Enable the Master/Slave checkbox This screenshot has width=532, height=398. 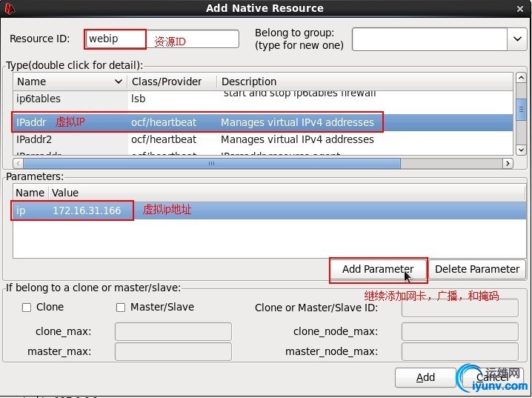(x=121, y=308)
